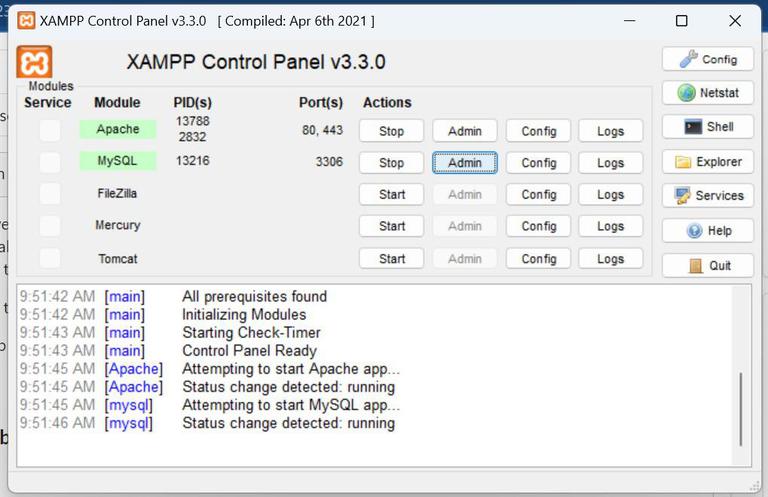Open Explorer folder button

pyautogui.click(x=708, y=162)
